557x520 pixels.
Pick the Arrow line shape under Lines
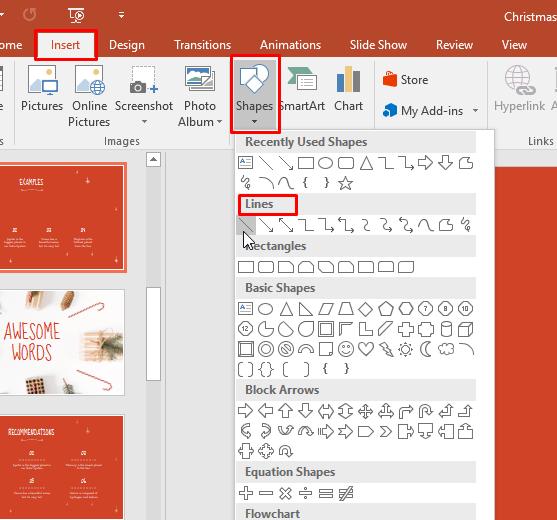266,225
